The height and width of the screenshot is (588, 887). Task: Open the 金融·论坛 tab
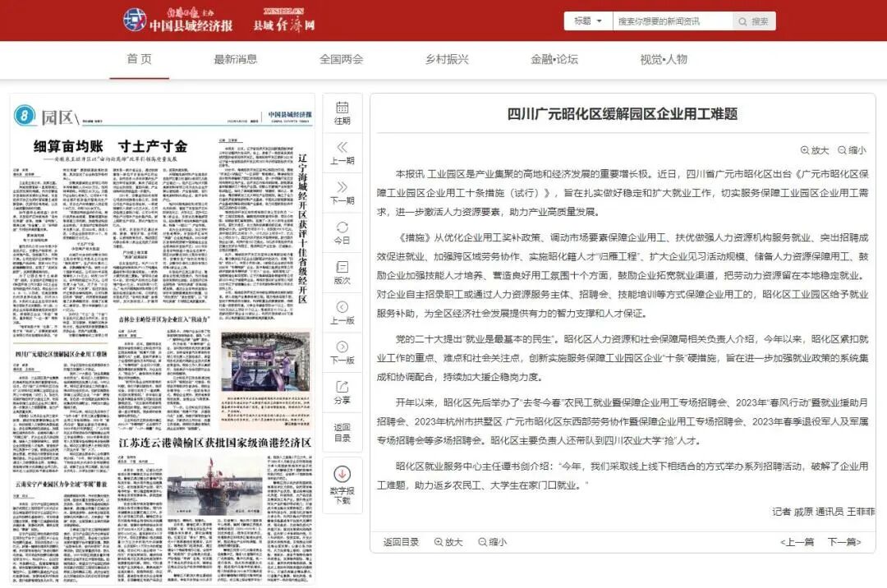pyautogui.click(x=554, y=59)
